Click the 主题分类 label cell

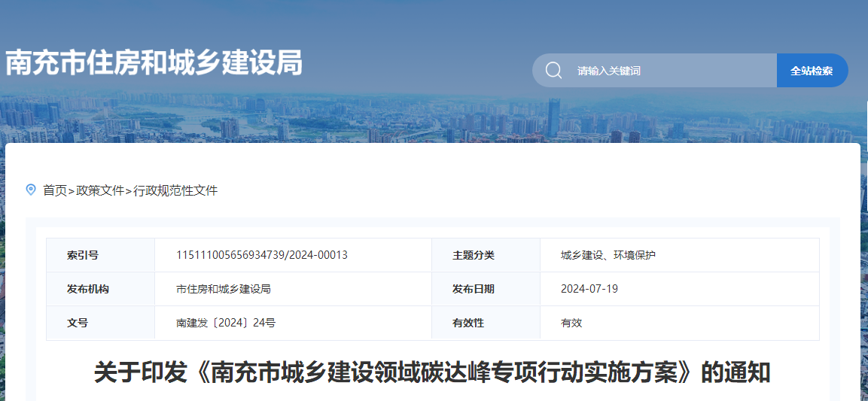[x=473, y=255]
